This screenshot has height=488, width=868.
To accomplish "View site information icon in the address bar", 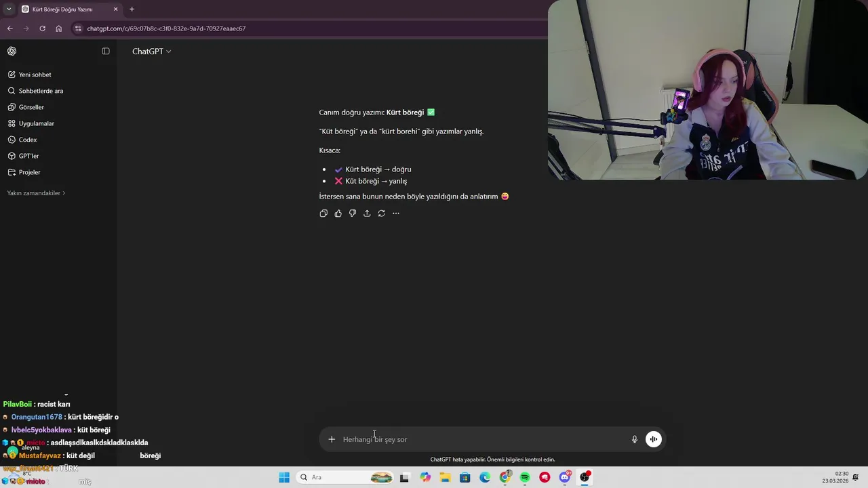I will tap(79, 28).
